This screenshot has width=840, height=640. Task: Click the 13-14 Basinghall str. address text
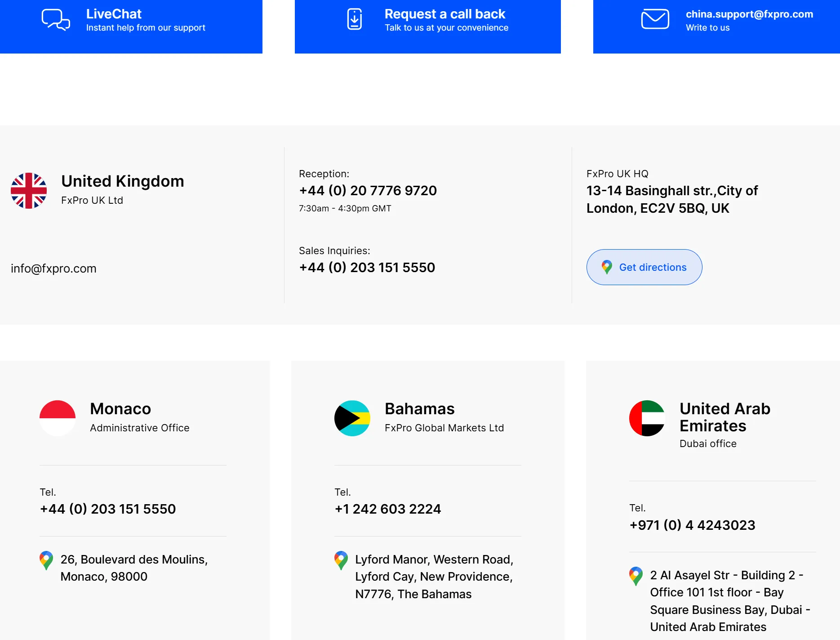point(672,199)
